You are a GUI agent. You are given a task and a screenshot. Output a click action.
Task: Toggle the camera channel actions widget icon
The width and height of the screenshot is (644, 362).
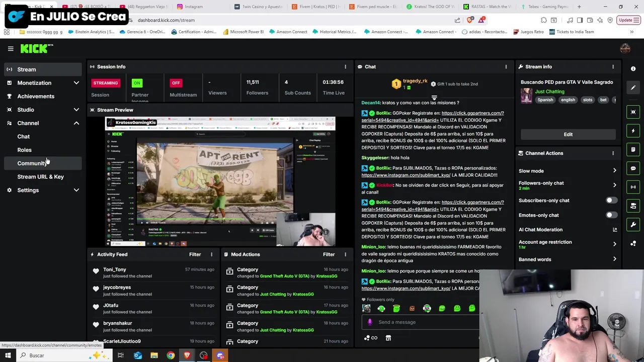(x=633, y=206)
